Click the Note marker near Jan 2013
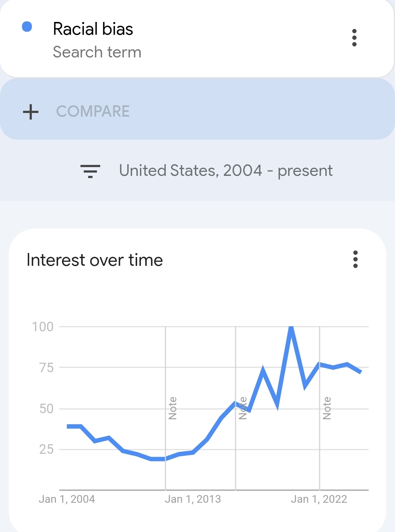This screenshot has width=395, height=532. 173,408
